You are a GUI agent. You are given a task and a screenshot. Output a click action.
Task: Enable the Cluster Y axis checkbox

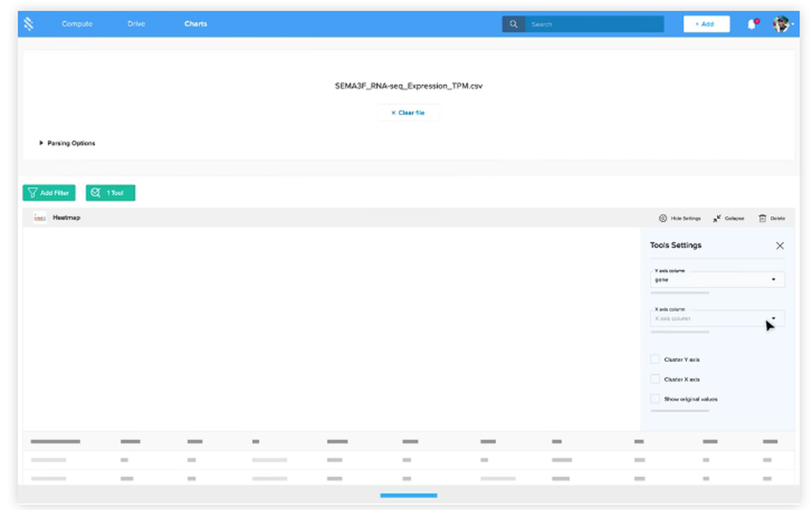click(x=655, y=359)
